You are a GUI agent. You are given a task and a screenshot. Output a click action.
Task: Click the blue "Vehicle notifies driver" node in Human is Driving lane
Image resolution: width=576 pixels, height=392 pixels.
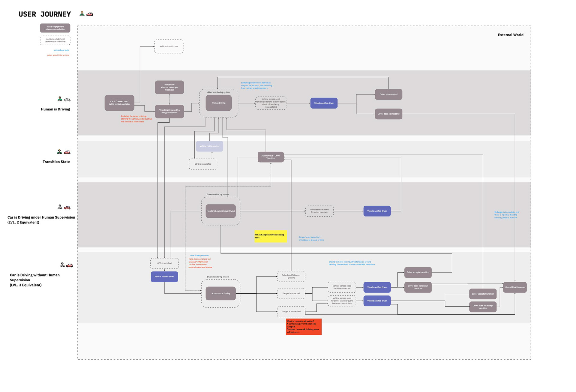[x=324, y=103]
